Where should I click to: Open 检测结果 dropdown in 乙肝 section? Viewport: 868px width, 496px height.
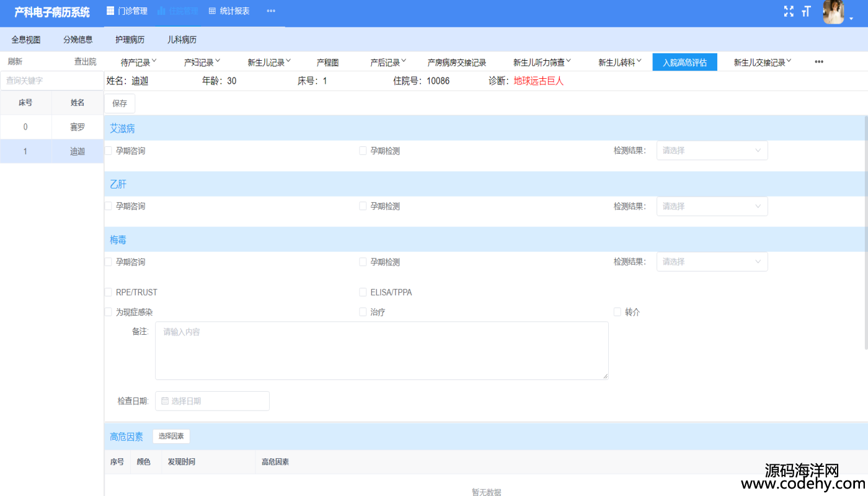pyautogui.click(x=712, y=206)
